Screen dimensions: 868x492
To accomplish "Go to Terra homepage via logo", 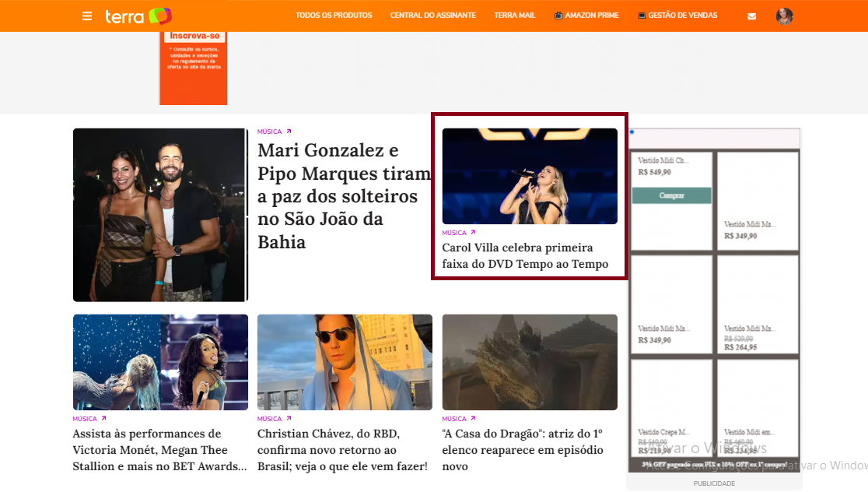I will (138, 16).
